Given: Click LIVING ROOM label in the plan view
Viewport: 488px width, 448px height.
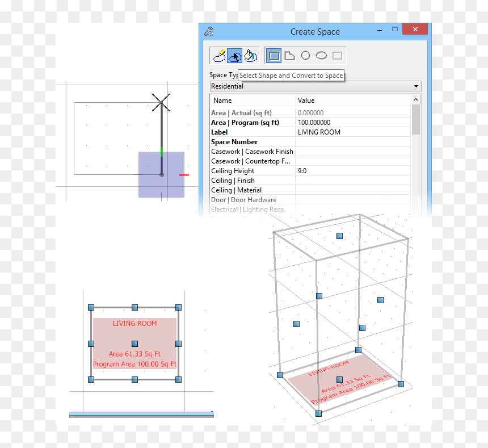Looking at the screenshot, I should pos(134,324).
